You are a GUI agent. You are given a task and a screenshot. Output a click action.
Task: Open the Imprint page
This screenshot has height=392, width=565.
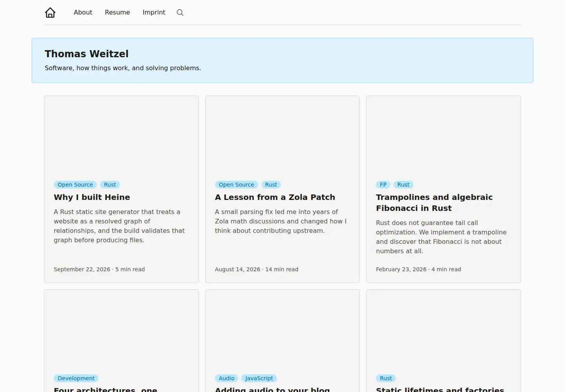[x=154, y=12]
